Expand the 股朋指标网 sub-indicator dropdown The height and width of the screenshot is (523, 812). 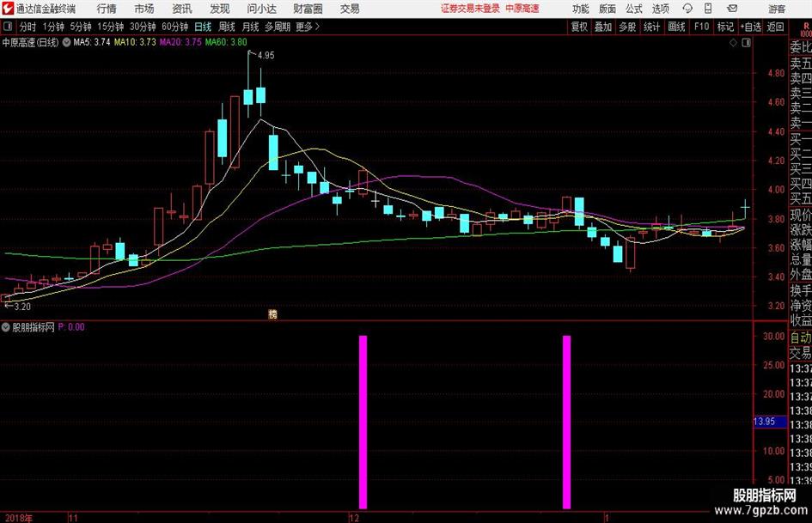tap(6, 327)
